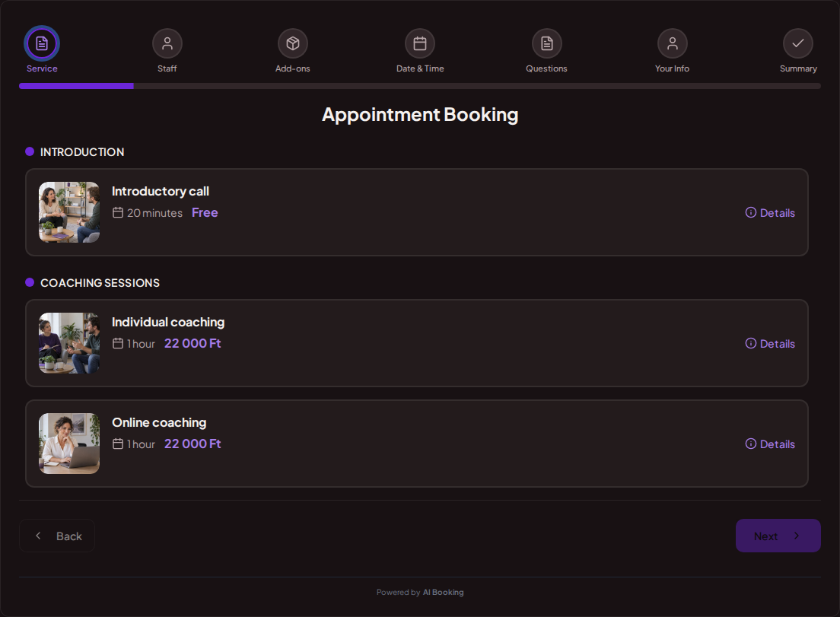Click the 1 hour duration under Online coaching

[x=141, y=444]
